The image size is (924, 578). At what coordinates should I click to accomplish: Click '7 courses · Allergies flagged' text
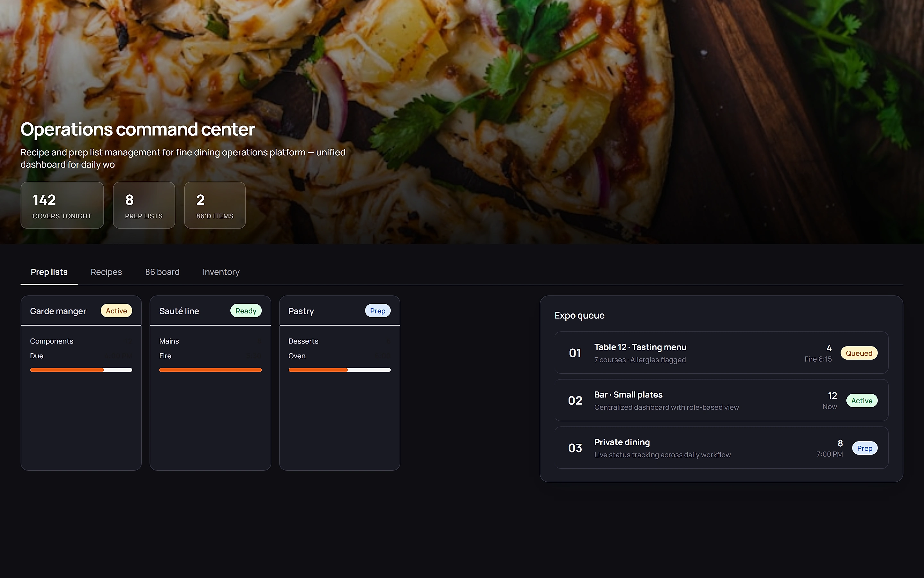pos(640,360)
